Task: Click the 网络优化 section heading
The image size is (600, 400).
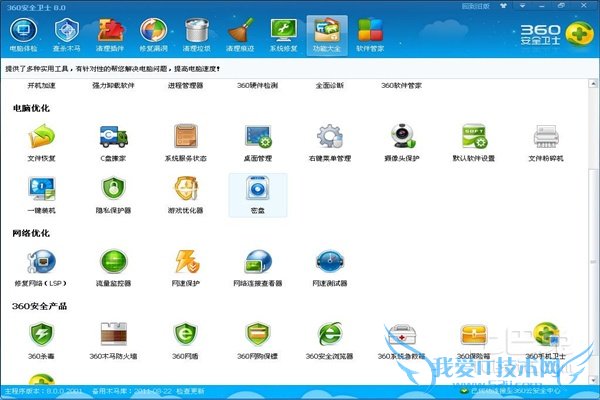Action: click(x=31, y=233)
